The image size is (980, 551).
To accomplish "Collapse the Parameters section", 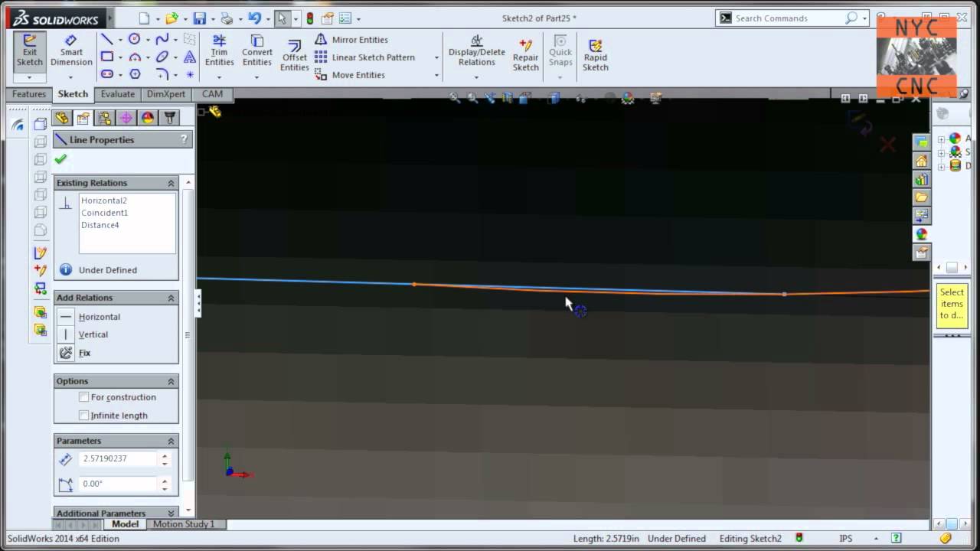I will coord(171,441).
